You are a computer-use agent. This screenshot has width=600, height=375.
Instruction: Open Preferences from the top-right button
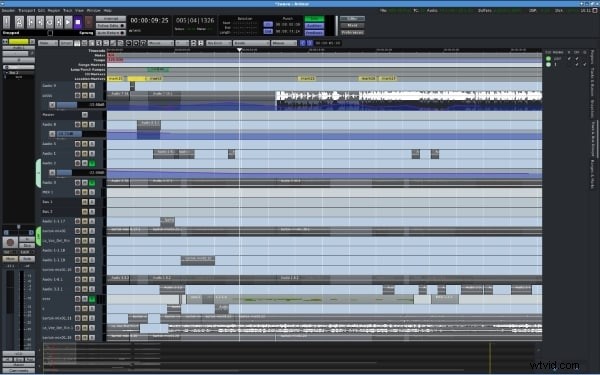[x=352, y=33]
